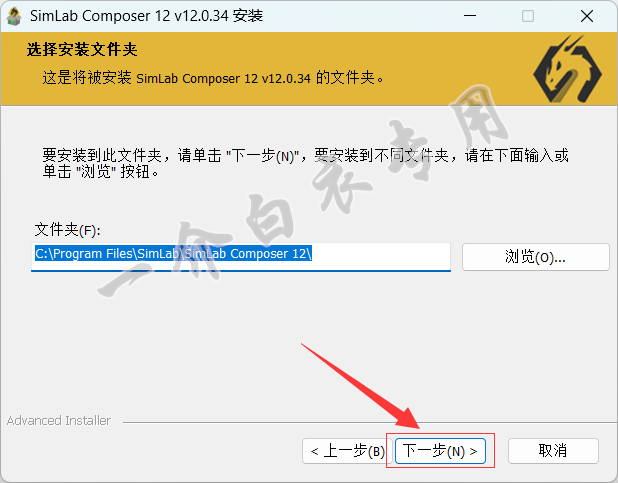
Task: Click the grayed-out maximize window button
Action: point(528,16)
